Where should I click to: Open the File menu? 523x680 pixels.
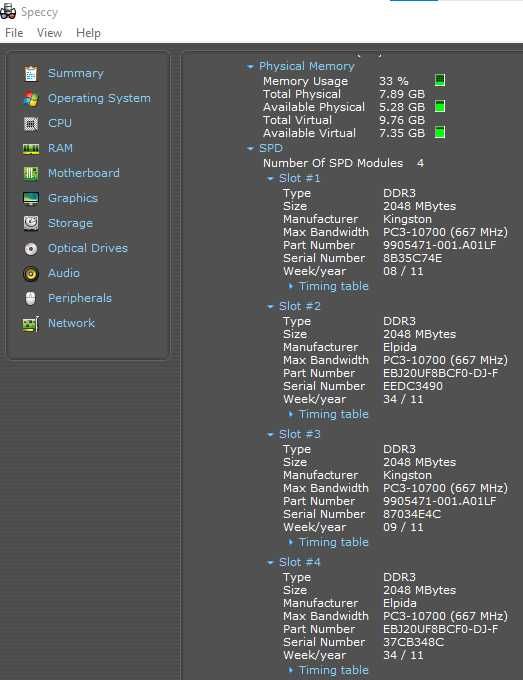coord(14,33)
